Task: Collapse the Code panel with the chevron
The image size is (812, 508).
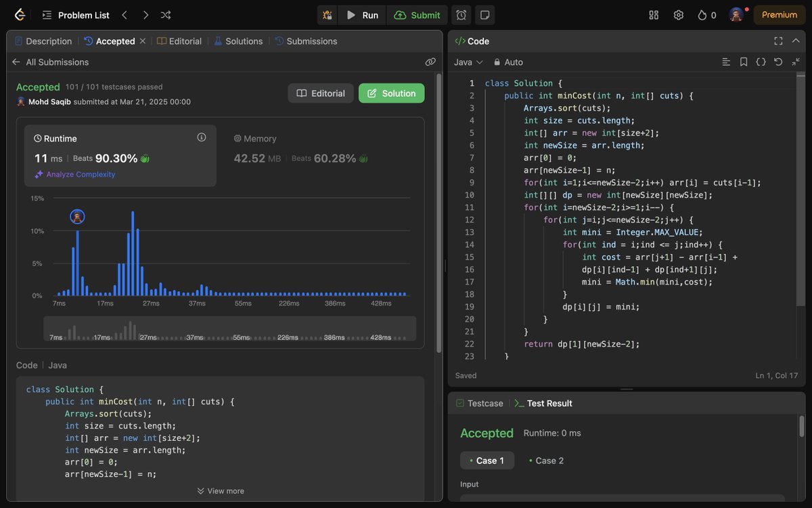Action: 796,41
